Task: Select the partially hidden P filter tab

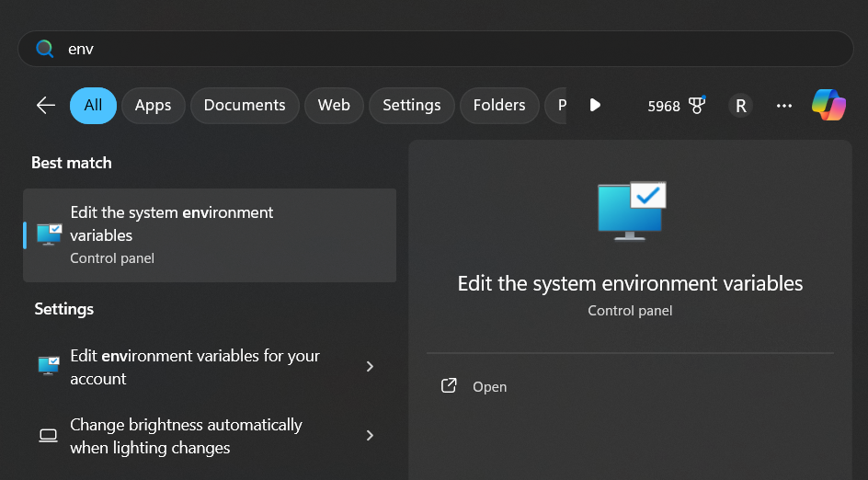Action: coord(557,105)
